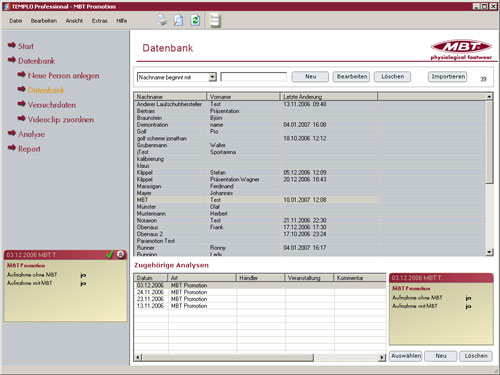Click the Datum column header in the analyses table
This screenshot has width=500, height=375.
(151, 278)
